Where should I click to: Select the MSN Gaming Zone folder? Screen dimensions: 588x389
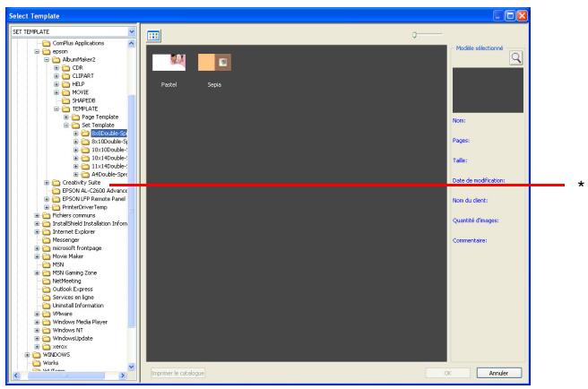click(74, 272)
